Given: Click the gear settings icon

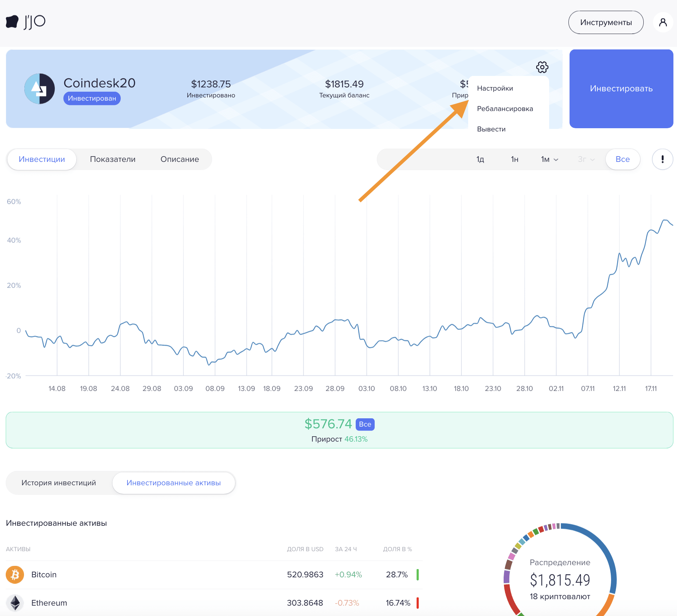Looking at the screenshot, I should pyautogui.click(x=542, y=67).
